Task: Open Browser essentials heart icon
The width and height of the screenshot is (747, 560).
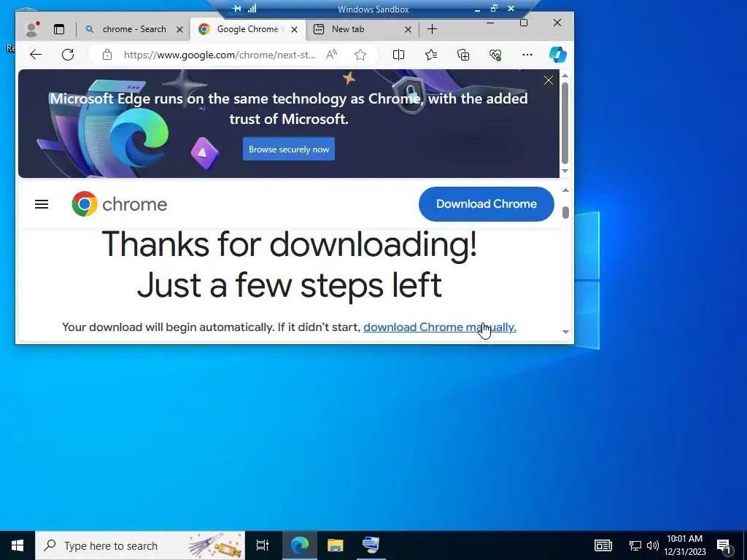Action: (x=495, y=55)
